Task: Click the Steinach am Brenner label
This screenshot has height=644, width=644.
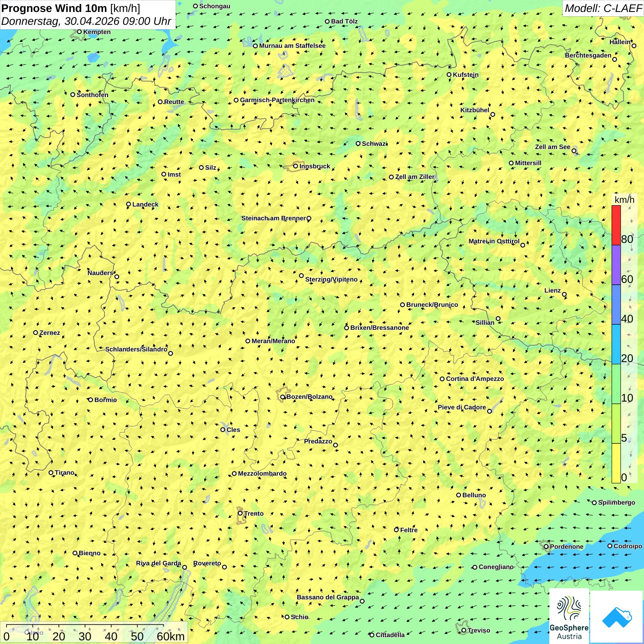Action: (x=273, y=218)
